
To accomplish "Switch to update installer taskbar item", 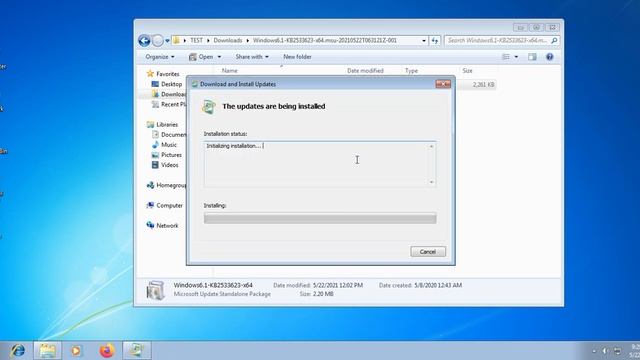I will click(137, 350).
